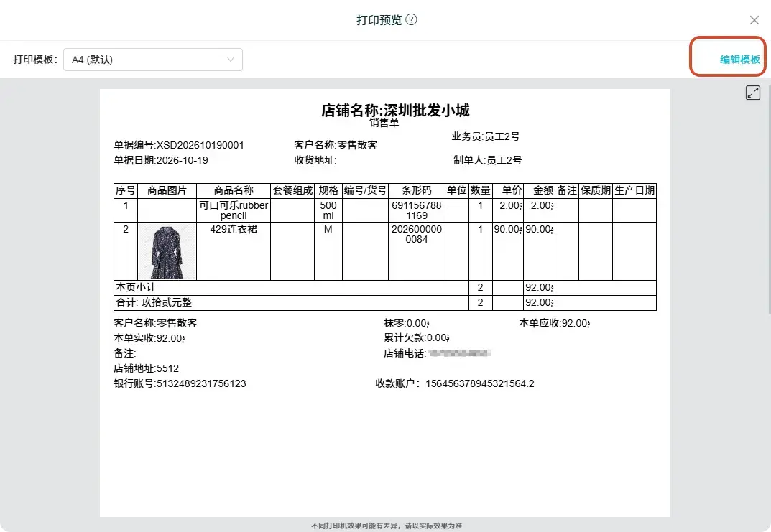Close the 打印预览 dialog
The width and height of the screenshot is (771, 532).
(x=754, y=20)
